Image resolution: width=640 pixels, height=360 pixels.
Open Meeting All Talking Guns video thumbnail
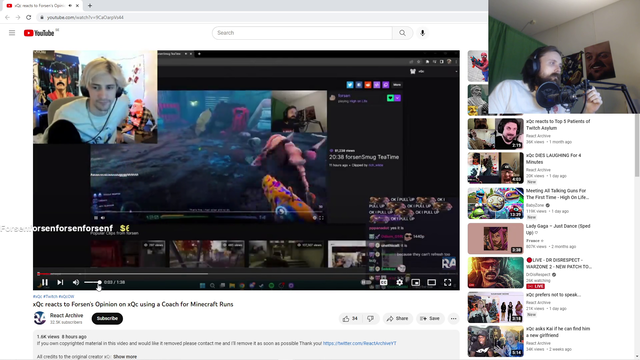tap(496, 203)
